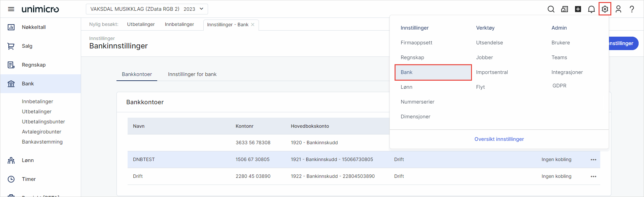
Task: Click the Oversikt innstillinger link
Action: pos(499,139)
